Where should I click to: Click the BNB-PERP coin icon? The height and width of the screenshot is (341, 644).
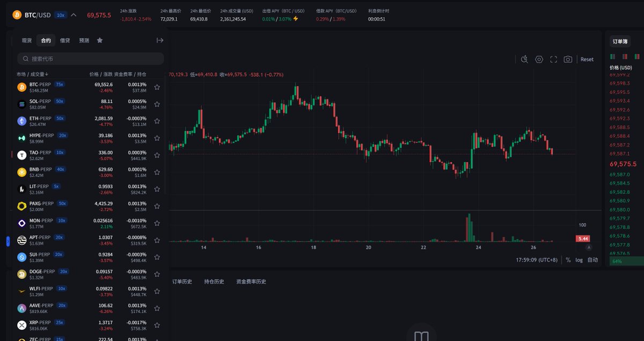click(x=22, y=172)
